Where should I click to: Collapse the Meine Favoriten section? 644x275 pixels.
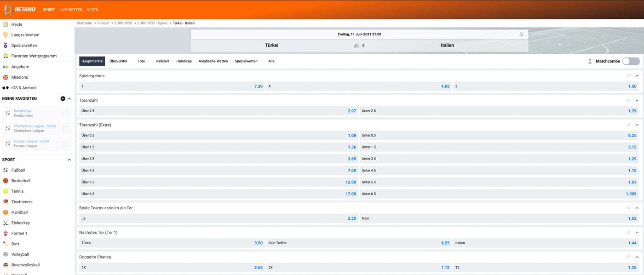click(x=69, y=98)
